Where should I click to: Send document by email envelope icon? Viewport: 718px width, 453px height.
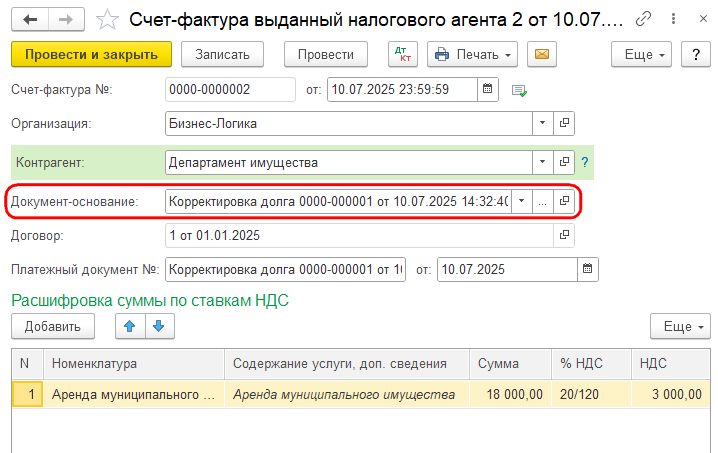tap(542, 55)
